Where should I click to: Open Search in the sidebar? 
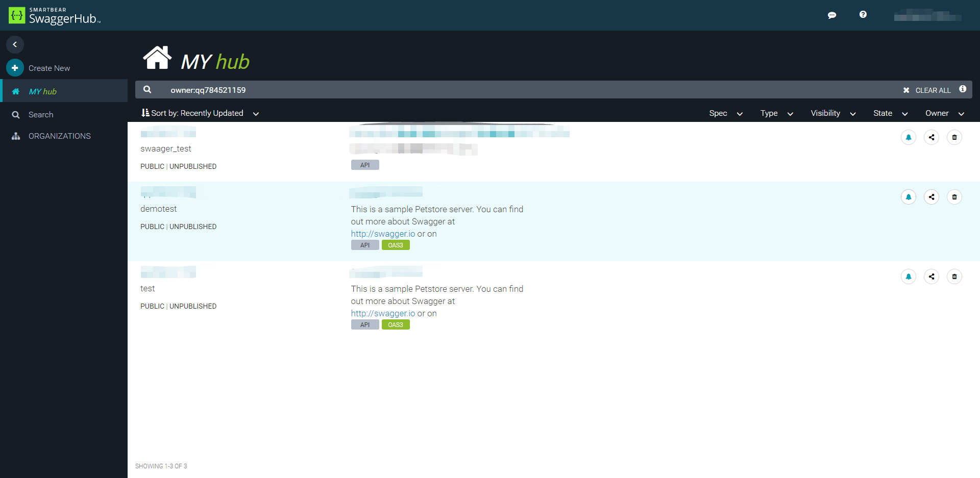41,115
